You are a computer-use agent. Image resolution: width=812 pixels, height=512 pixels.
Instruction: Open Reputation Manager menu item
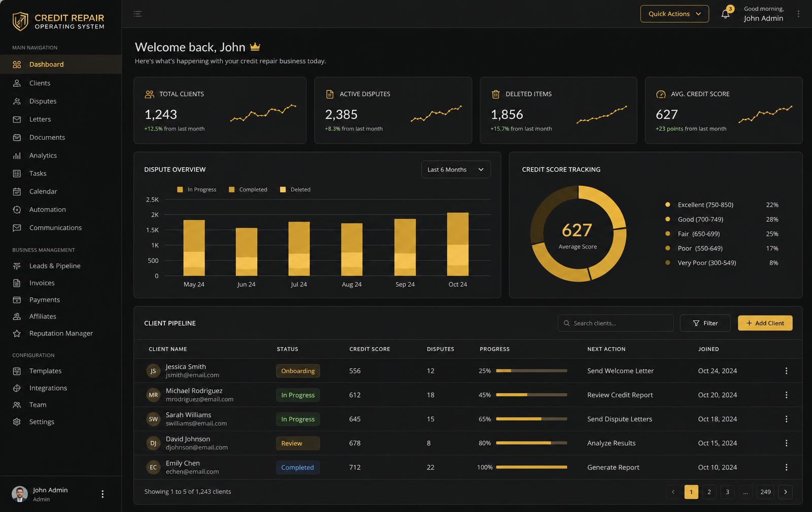click(x=60, y=333)
